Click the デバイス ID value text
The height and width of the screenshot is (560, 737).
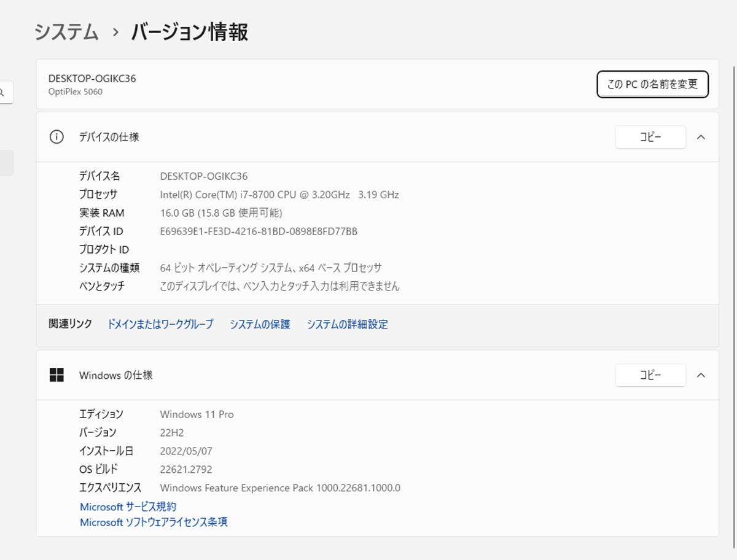259,231
